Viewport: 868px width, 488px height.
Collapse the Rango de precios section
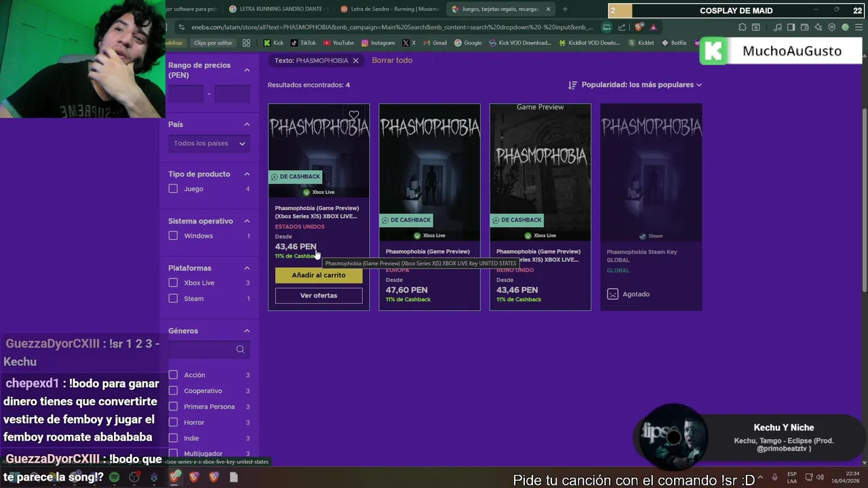[x=247, y=70]
